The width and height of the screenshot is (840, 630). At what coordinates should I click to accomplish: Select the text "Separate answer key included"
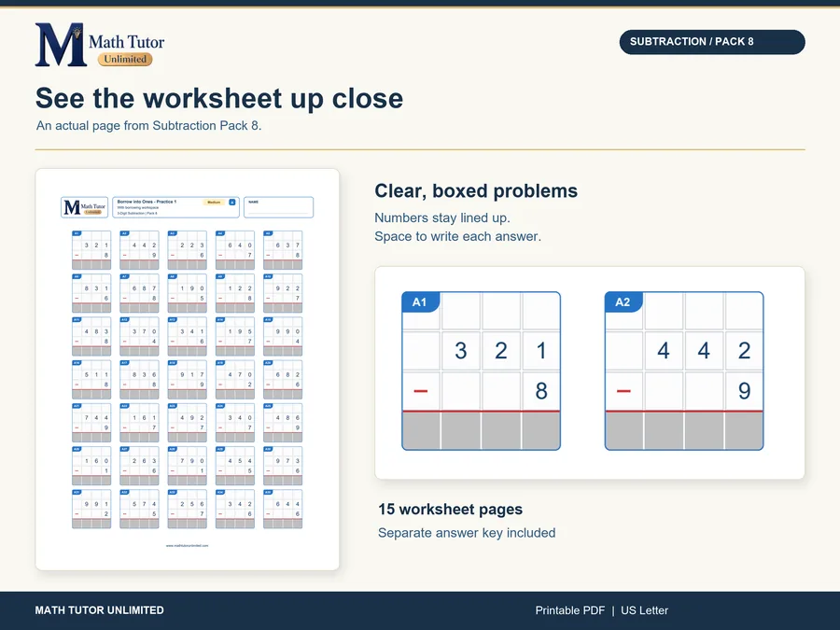point(467,533)
